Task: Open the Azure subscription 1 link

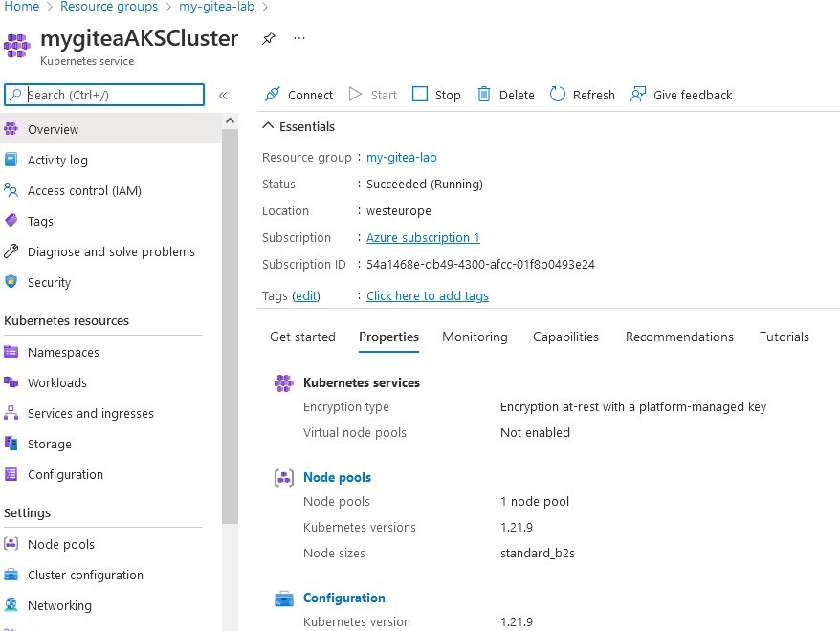Action: pyautogui.click(x=423, y=238)
